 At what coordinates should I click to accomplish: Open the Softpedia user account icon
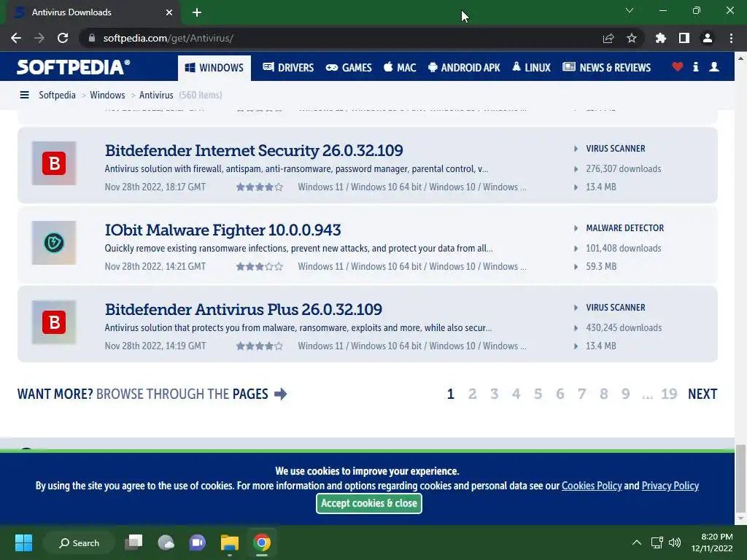pos(714,66)
